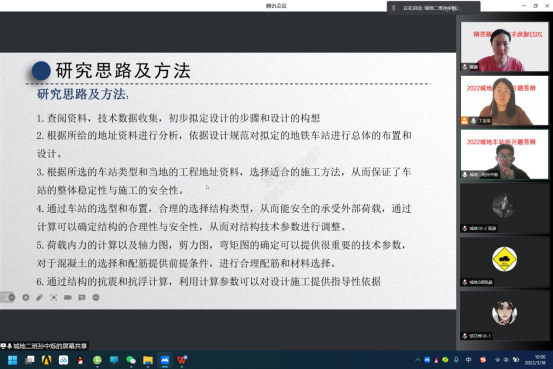
Task: Click the line starting with 5. 荷载内力的计算
Action: tap(222, 245)
